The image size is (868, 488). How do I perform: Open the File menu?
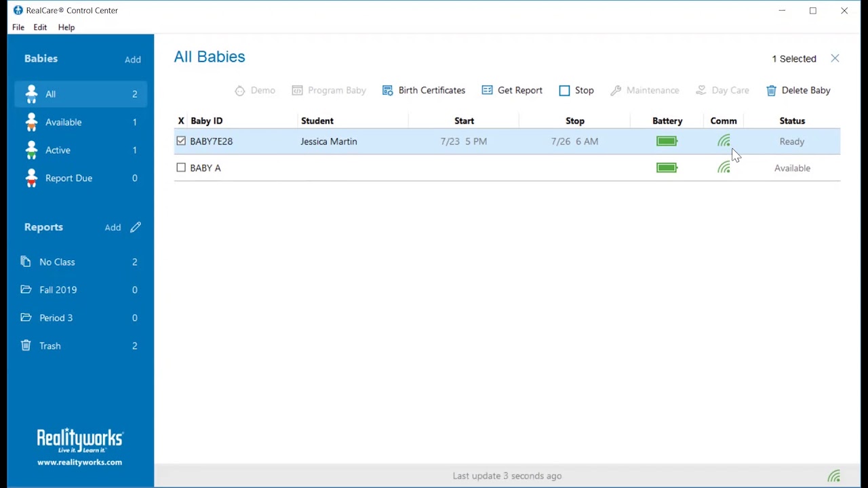click(18, 27)
